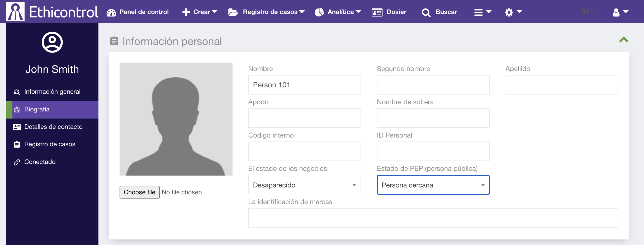This screenshot has height=245, width=644.
Task: Click the 'No file chosen' text
Action: [182, 192]
